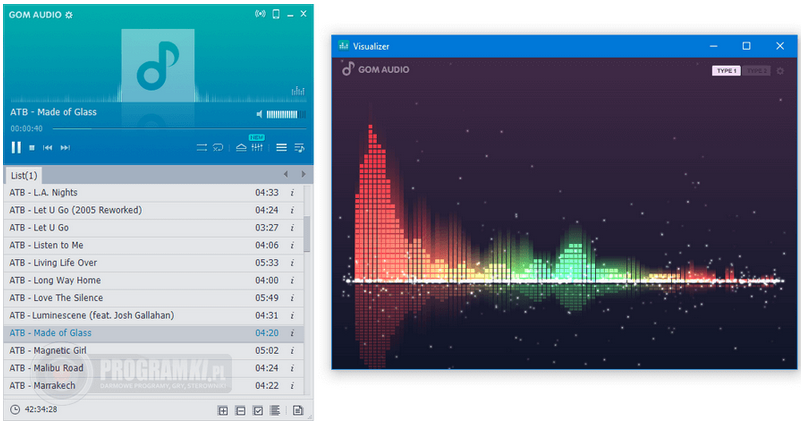Select track ATB - Living Life Over

point(153,263)
